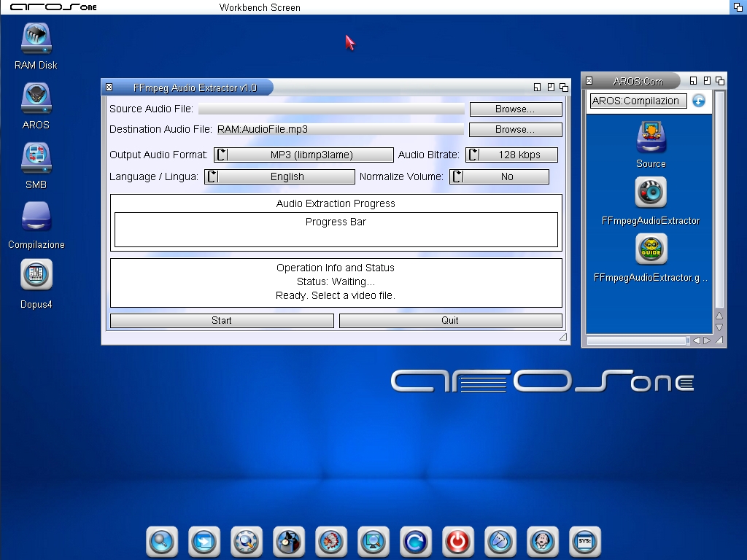Click the gear with magnifier dock icon

click(247, 542)
